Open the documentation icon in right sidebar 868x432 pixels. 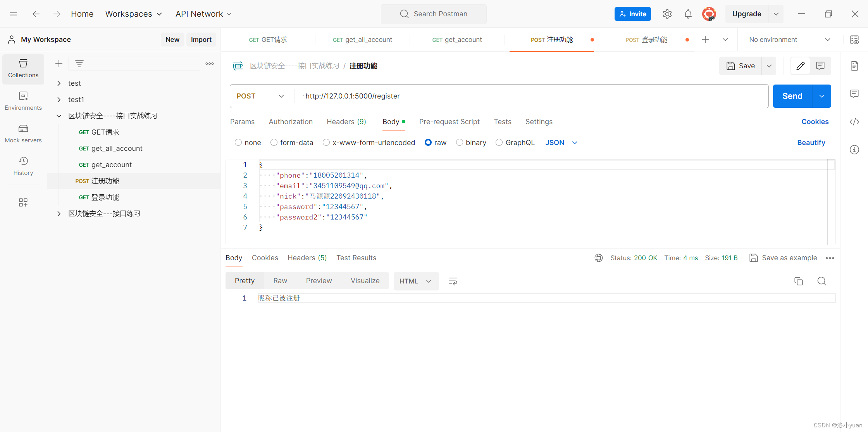[854, 66]
